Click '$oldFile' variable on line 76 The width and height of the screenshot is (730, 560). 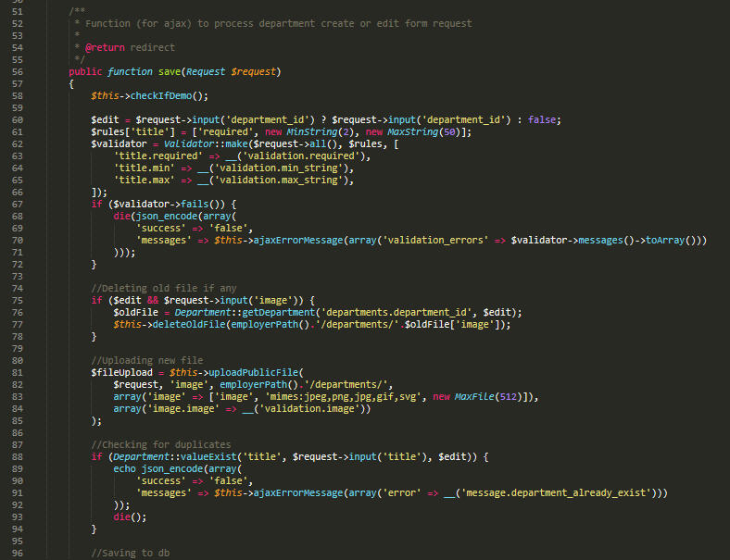pos(136,313)
